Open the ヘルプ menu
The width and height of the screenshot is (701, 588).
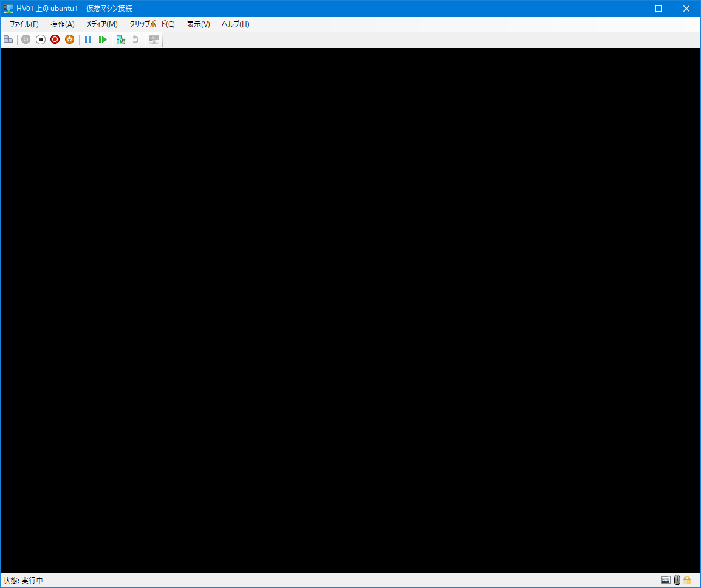tap(234, 24)
